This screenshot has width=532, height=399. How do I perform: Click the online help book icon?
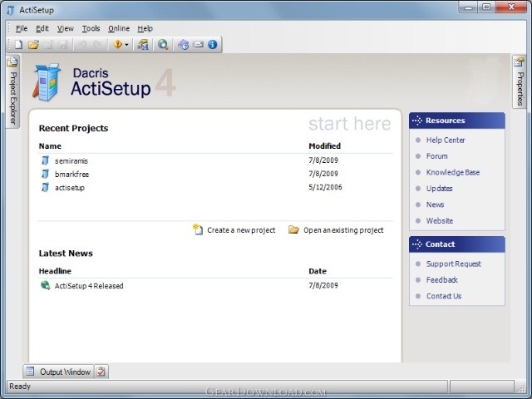183,45
